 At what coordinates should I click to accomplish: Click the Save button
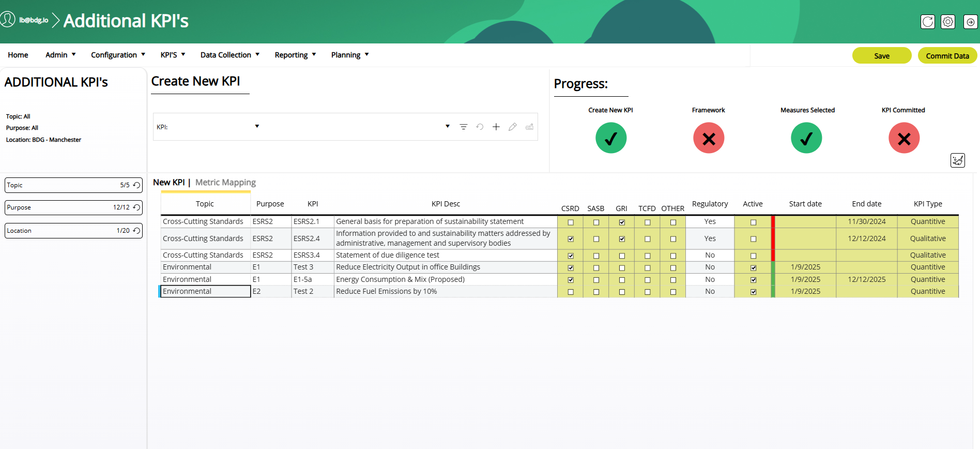click(881, 56)
